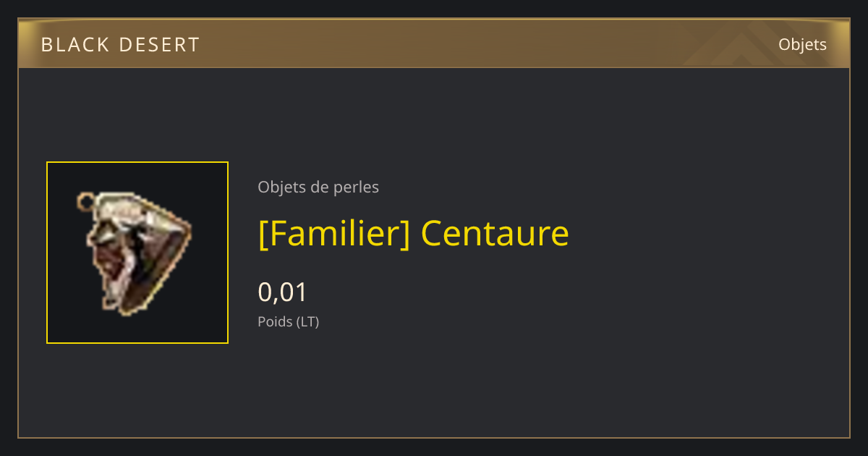Click the BLACK DESERT header title
Screen dimensions: 868x456
point(120,45)
